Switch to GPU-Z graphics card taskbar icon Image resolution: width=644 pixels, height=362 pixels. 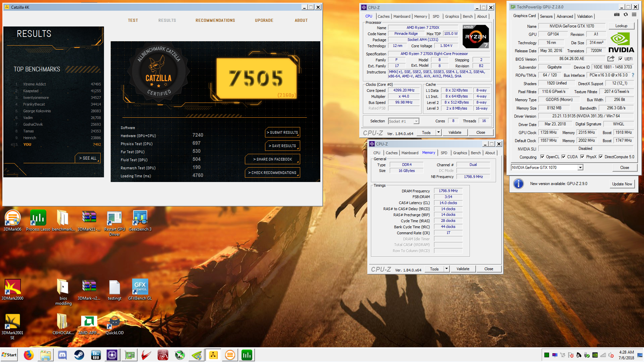tap(129, 355)
